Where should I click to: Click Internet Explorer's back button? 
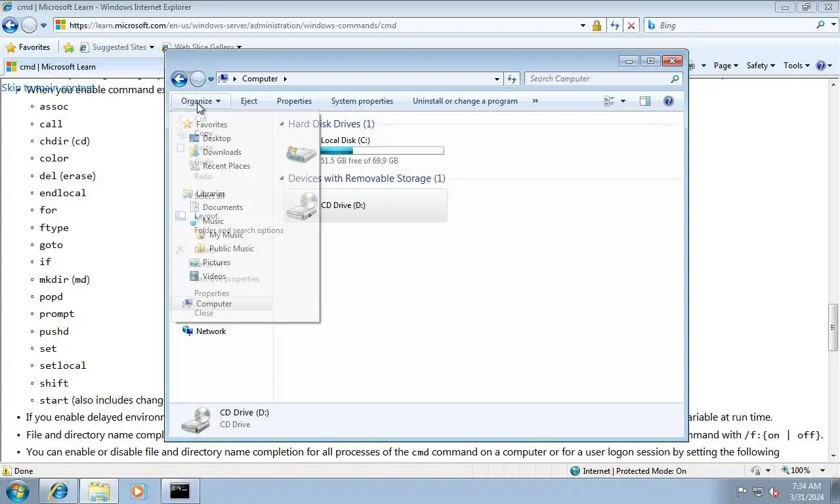tap(10, 26)
